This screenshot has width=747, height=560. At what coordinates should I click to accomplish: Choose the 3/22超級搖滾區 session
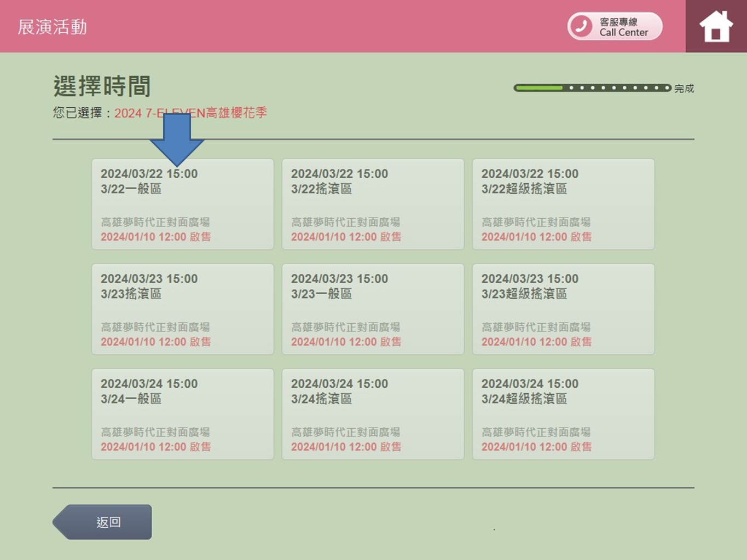(563, 205)
